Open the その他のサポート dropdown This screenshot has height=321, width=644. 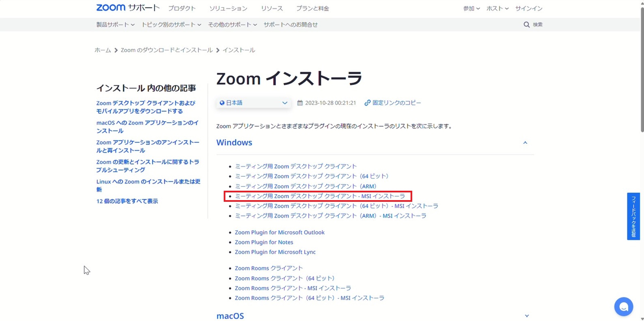click(x=232, y=25)
